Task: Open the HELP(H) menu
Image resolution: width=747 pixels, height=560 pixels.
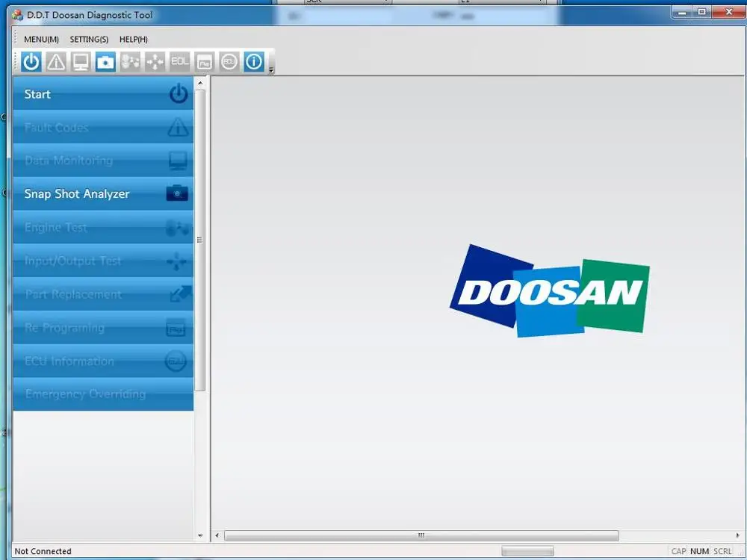Action: click(133, 39)
